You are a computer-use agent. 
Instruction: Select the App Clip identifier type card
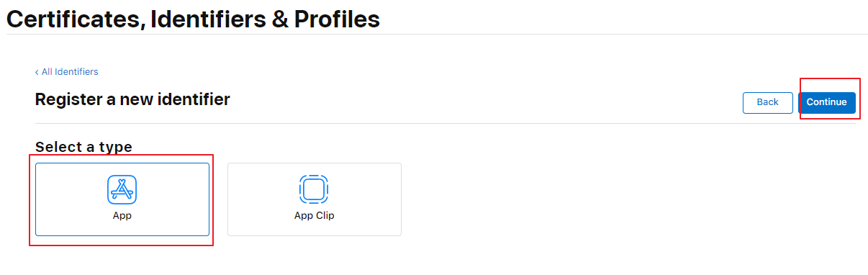tap(315, 199)
